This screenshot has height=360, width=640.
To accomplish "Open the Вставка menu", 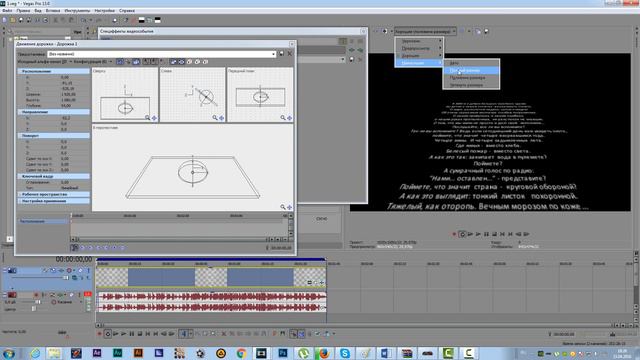I will (53, 11).
